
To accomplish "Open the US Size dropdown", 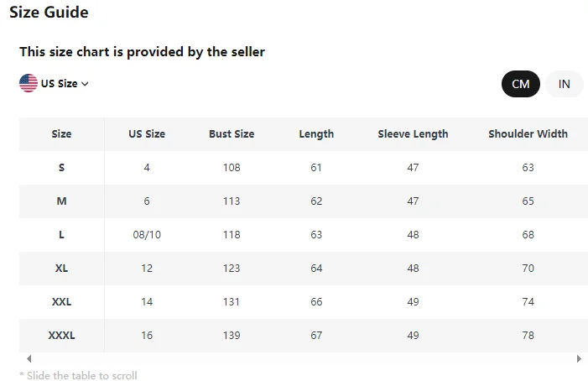I will pos(59,84).
